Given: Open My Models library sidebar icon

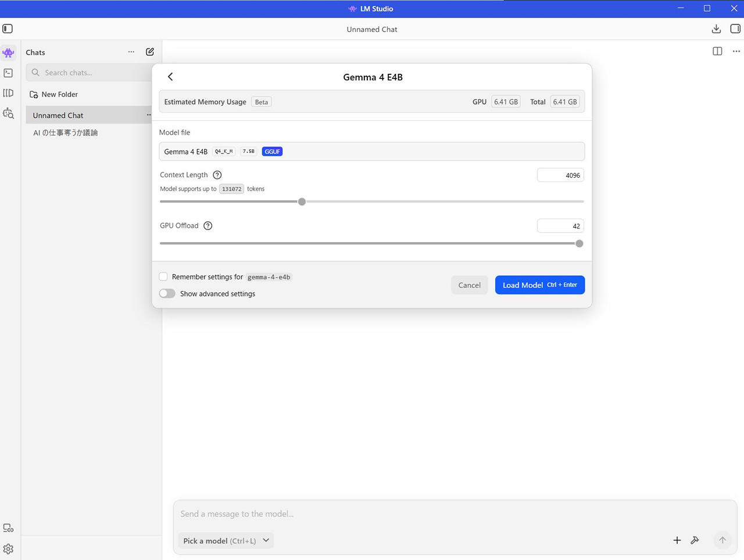Looking at the screenshot, I should (x=8, y=93).
